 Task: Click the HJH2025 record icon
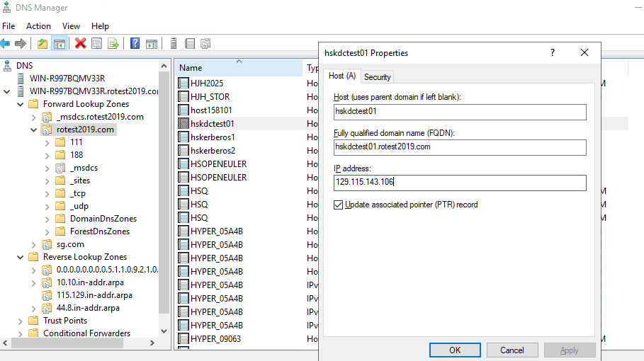[183, 84]
